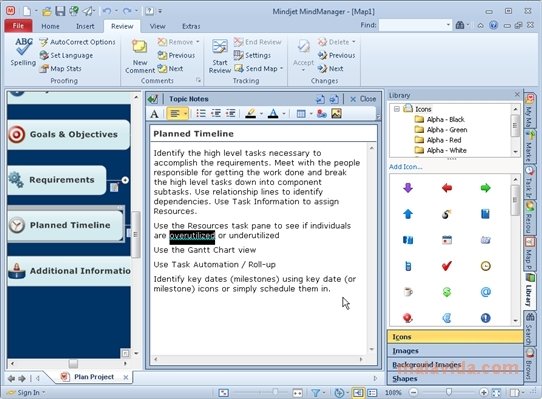Select the blue up arrow icon

coord(408,214)
